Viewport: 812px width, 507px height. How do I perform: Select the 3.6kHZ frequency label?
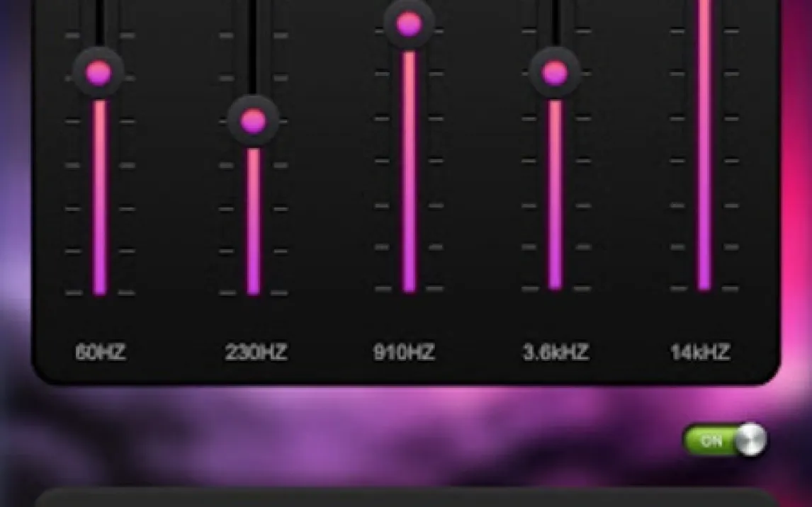pyautogui.click(x=556, y=353)
